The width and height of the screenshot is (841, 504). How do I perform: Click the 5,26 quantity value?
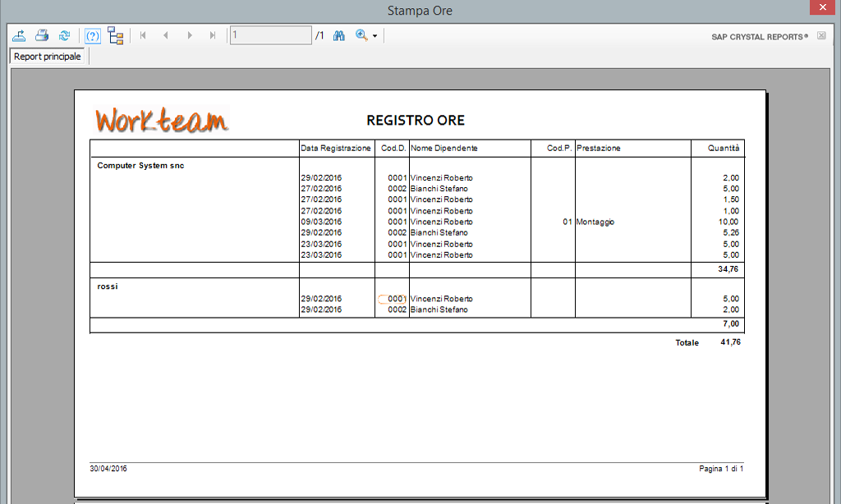(x=731, y=232)
